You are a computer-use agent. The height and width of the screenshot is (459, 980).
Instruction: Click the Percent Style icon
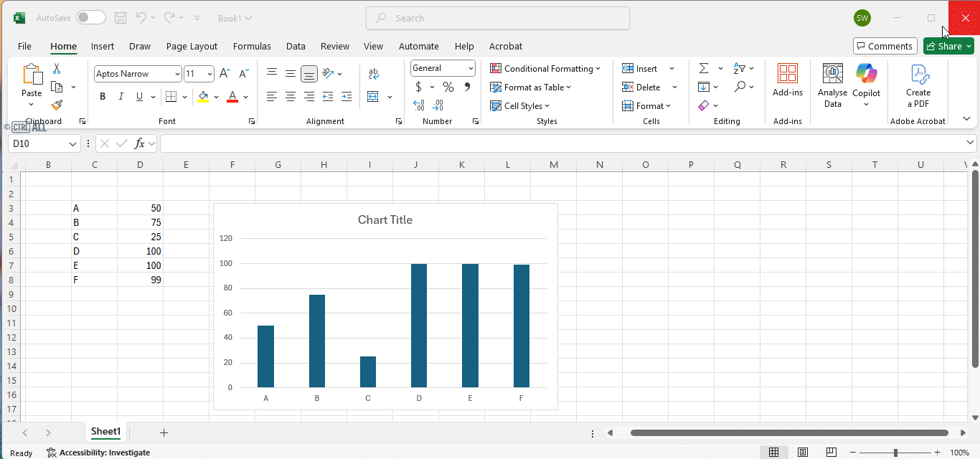click(x=448, y=86)
